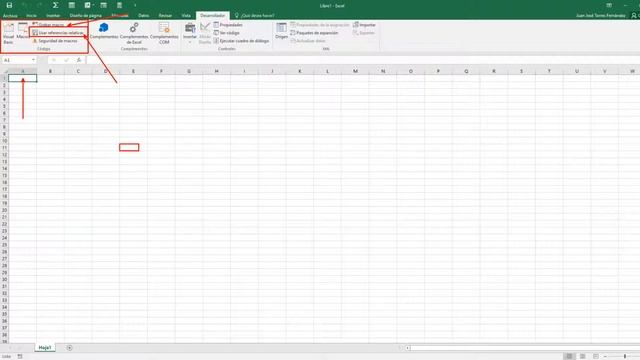Image resolution: width=640 pixels, height=360 pixels.
Task: Click the Name Box showing A1
Action: tap(16, 60)
